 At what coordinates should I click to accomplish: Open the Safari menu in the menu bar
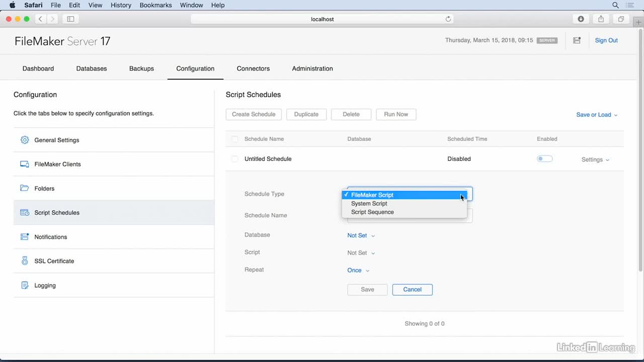click(33, 5)
